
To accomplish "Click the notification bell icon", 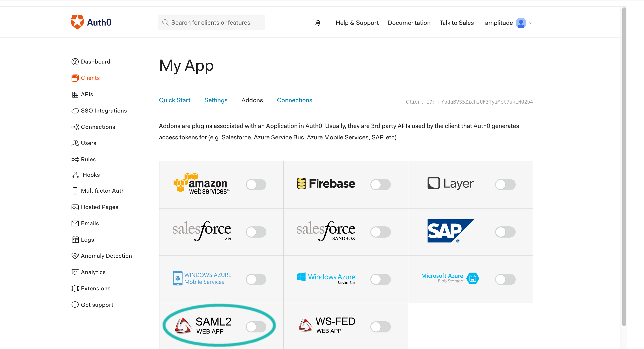I will pyautogui.click(x=318, y=23).
